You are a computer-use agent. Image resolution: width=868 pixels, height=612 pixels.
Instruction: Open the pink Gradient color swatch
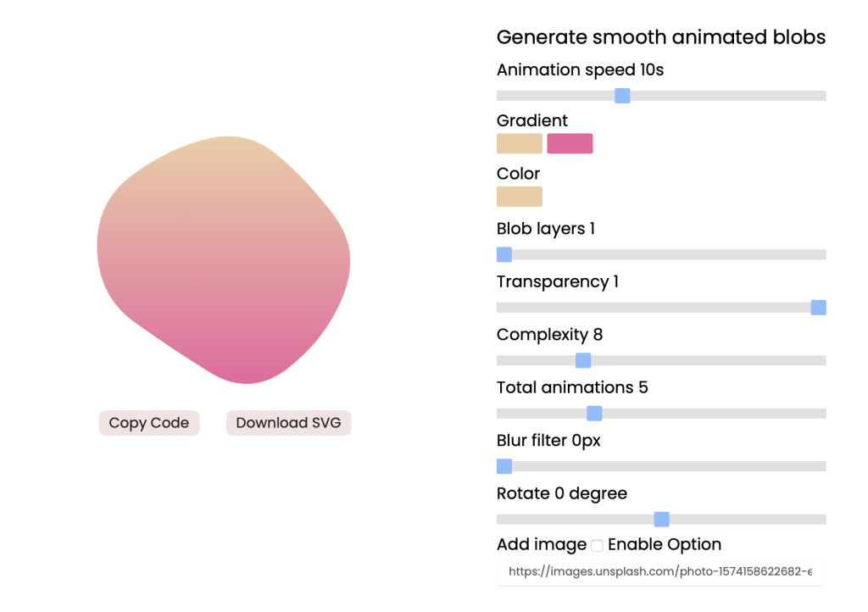[x=570, y=144]
